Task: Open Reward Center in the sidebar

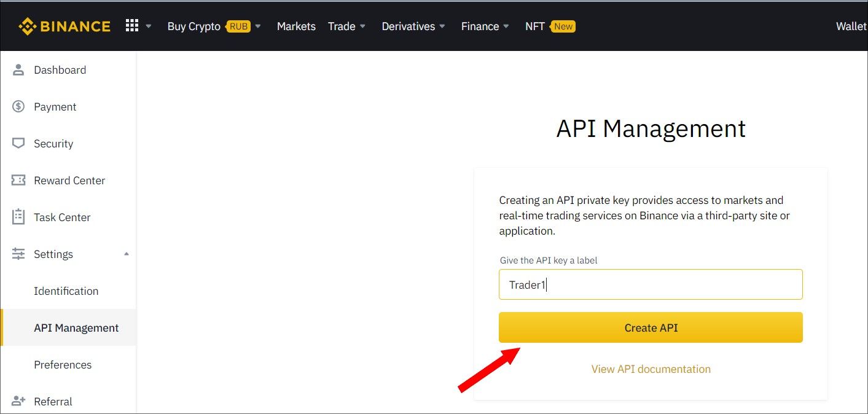Action: click(x=68, y=181)
